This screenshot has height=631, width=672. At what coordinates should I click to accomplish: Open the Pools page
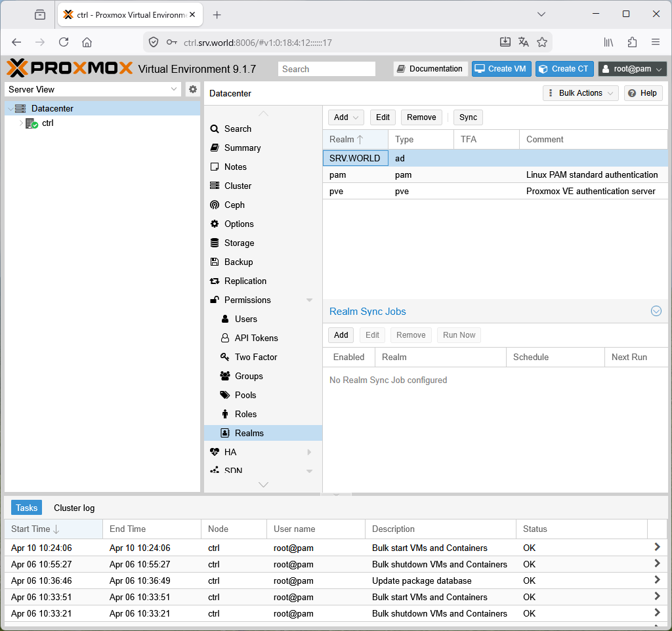pos(245,395)
